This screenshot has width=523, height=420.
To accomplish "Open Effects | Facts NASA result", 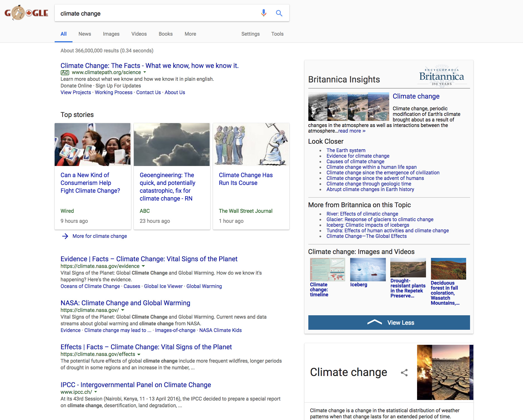I will click(x=146, y=347).
